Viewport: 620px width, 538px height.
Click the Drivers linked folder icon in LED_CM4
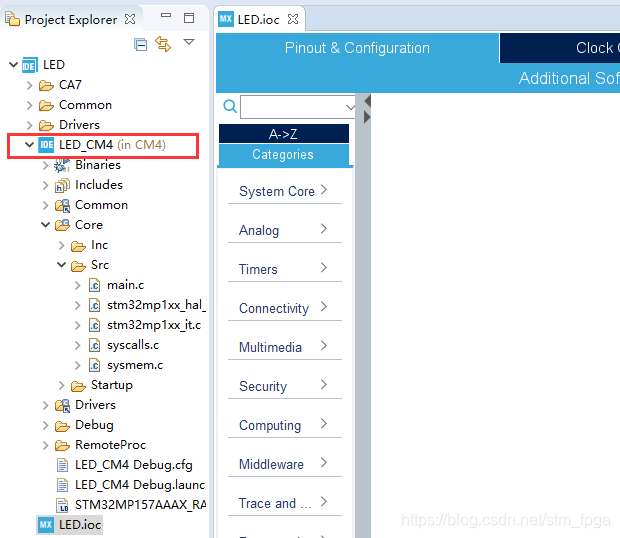point(62,405)
